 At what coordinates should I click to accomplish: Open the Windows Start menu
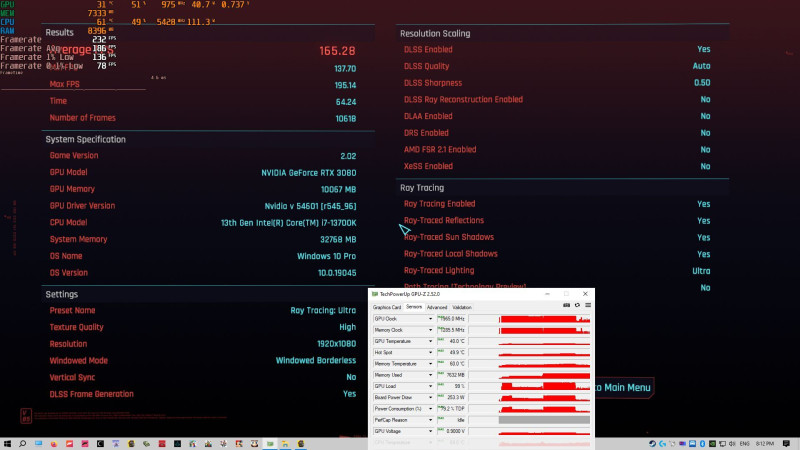click(x=7, y=444)
